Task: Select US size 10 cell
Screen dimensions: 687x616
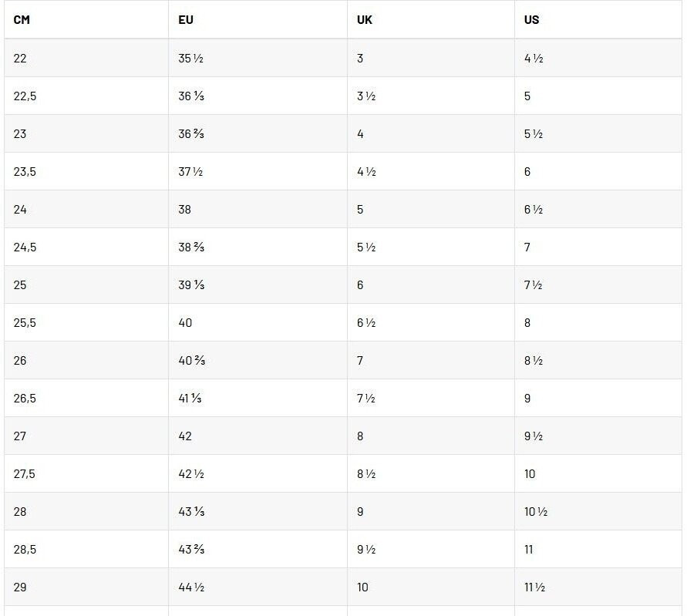Action: tap(530, 473)
